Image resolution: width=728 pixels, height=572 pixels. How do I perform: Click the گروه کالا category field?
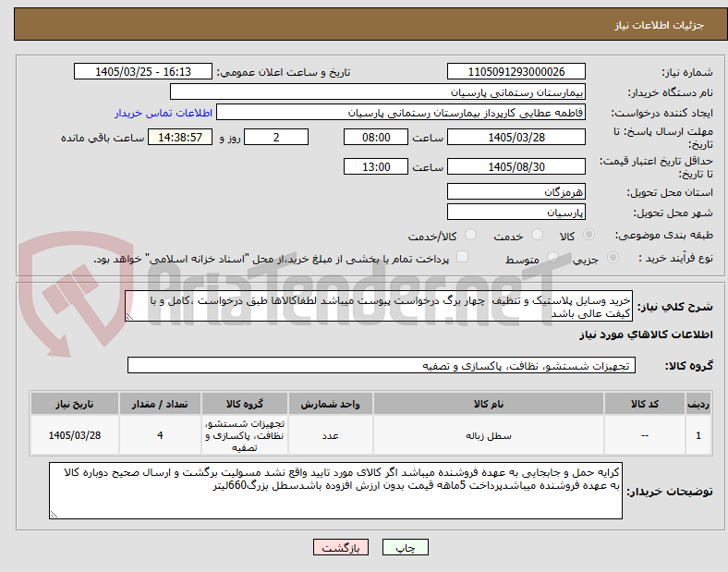[382, 365]
